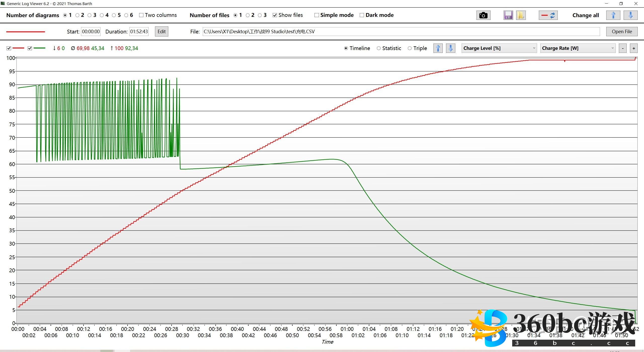644x352 pixels.
Task: Uncheck the Show files checkbox
Action: tap(275, 15)
